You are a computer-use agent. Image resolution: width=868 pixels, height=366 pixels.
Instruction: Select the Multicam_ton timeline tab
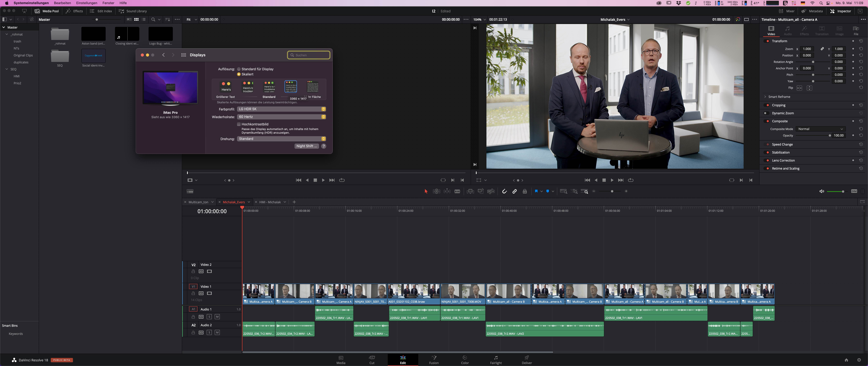click(198, 202)
